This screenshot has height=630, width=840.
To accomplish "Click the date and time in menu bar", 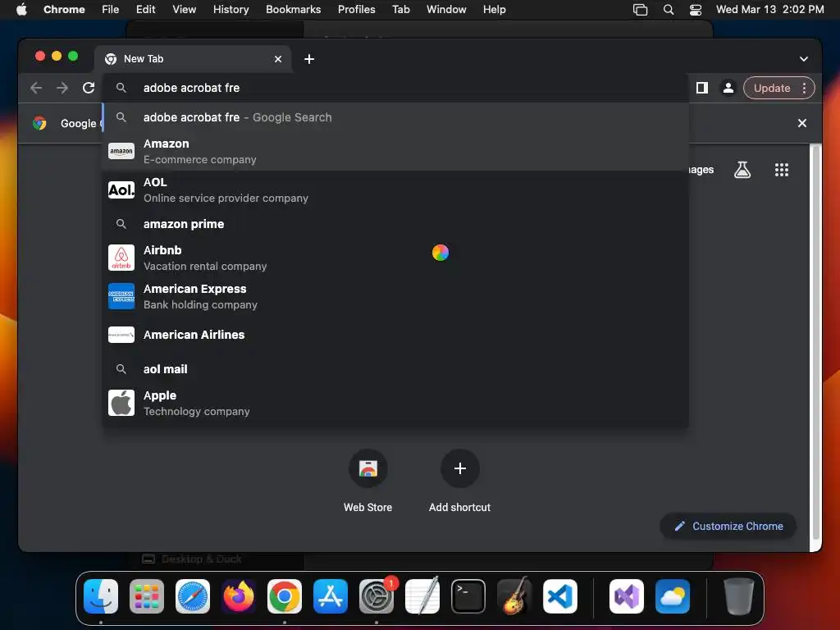I will pos(769,9).
